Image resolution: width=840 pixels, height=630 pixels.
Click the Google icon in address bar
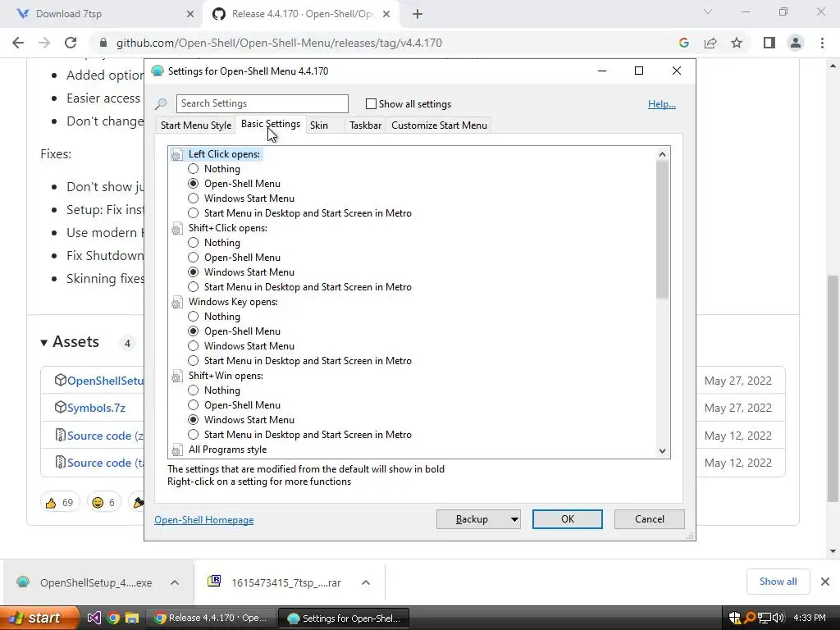tap(683, 43)
